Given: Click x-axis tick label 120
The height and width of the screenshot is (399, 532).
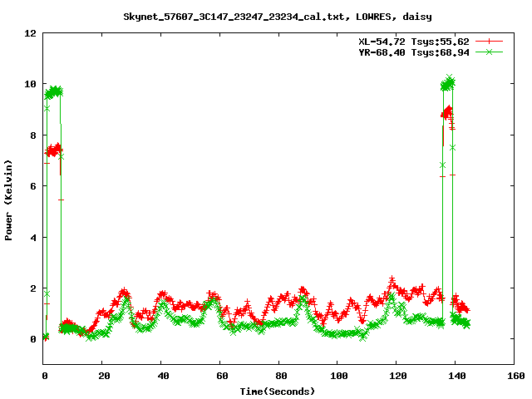Looking at the screenshot, I should coord(398,376).
